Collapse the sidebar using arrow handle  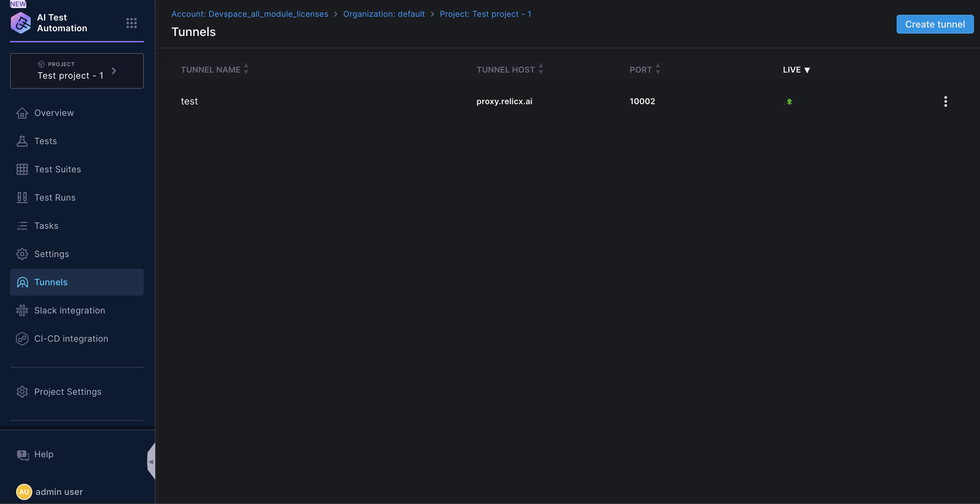tap(151, 461)
